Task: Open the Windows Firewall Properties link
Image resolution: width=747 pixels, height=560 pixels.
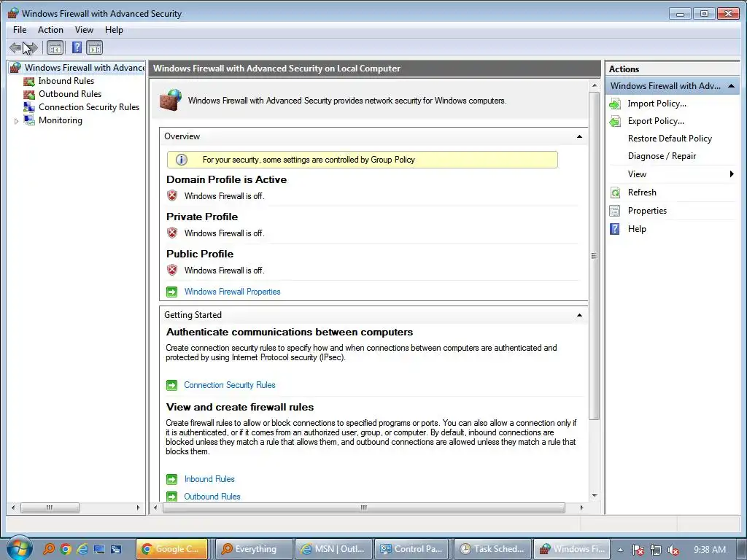Action: tap(233, 292)
